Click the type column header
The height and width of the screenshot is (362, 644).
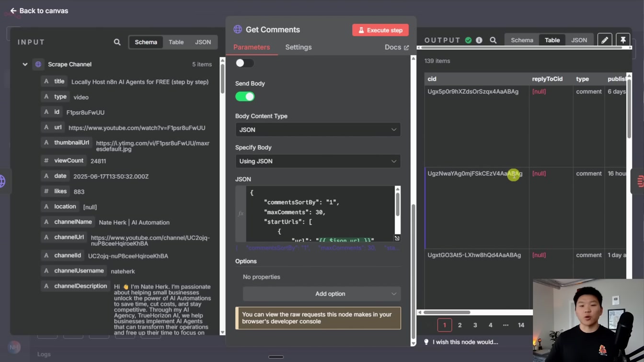point(589,79)
